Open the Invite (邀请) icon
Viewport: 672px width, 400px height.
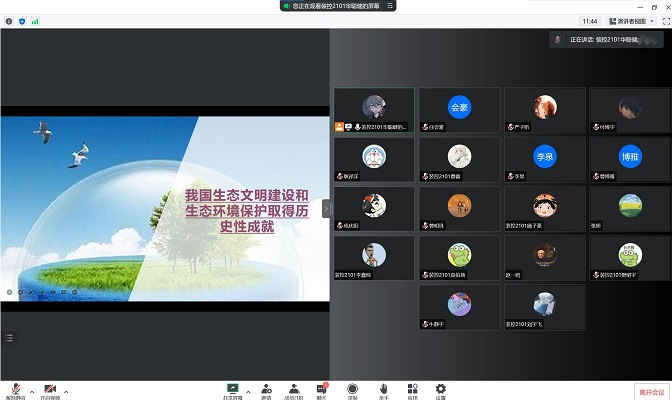pyautogui.click(x=266, y=389)
